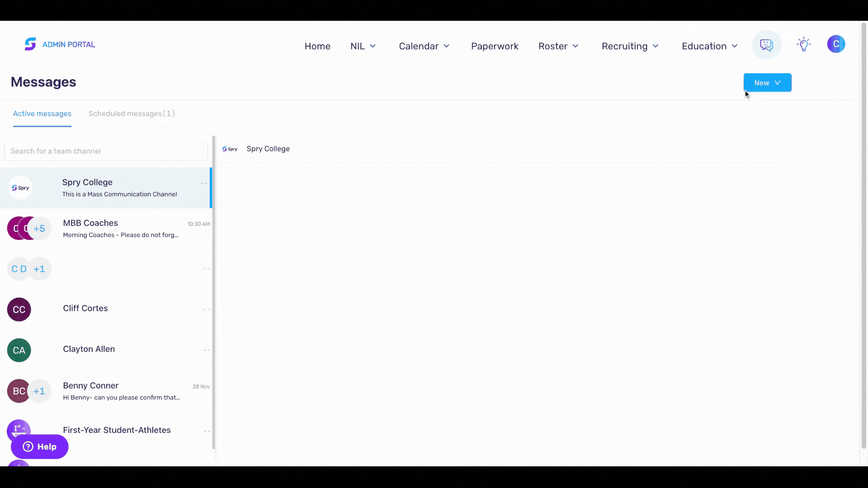Click the lightbulb ideas icon

point(803,44)
